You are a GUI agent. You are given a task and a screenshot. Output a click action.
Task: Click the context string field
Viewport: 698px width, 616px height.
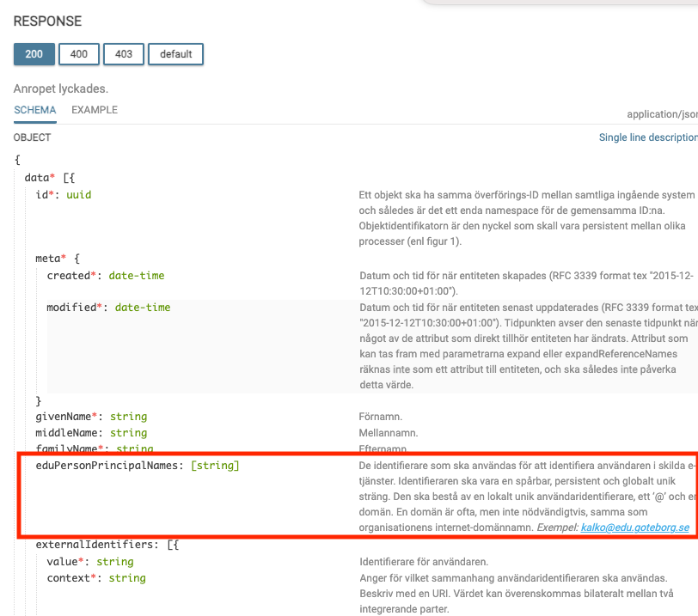(x=96, y=578)
